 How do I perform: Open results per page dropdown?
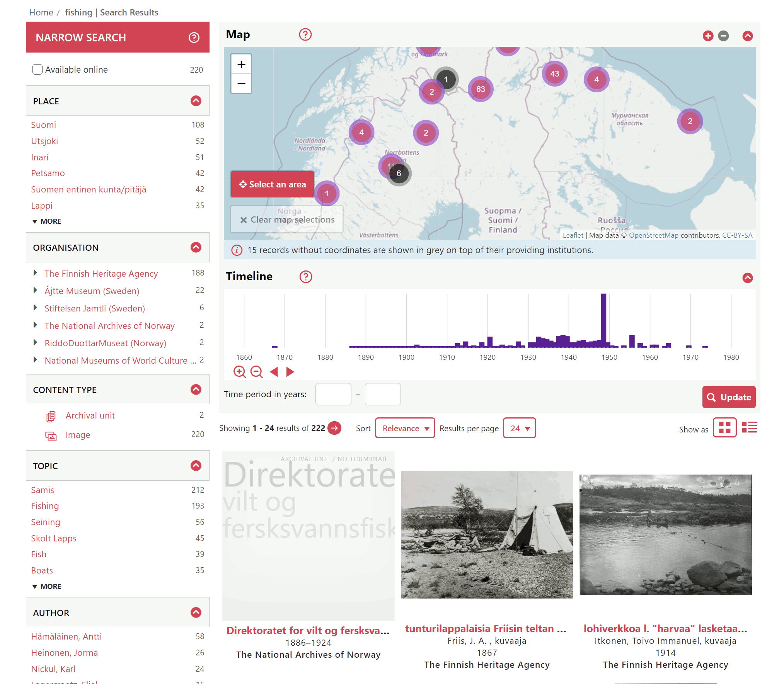[x=519, y=428]
